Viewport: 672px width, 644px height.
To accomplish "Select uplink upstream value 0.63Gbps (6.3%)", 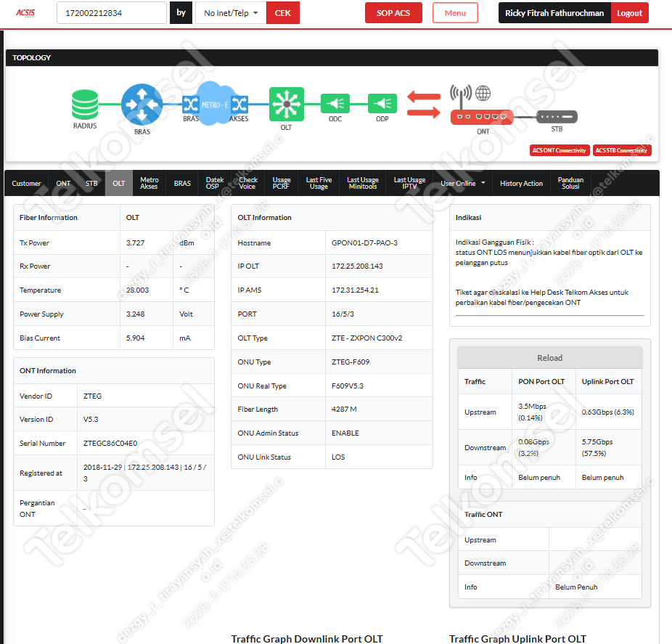I will click(x=607, y=412).
